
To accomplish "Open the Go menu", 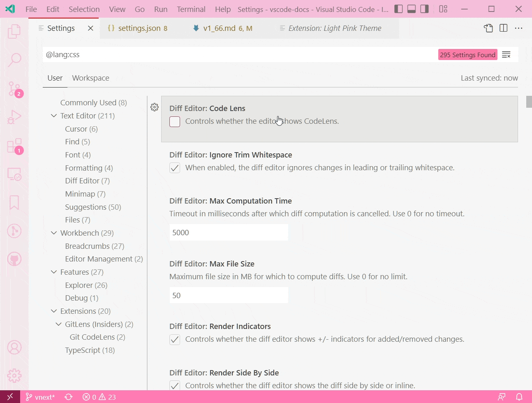I will (x=140, y=9).
